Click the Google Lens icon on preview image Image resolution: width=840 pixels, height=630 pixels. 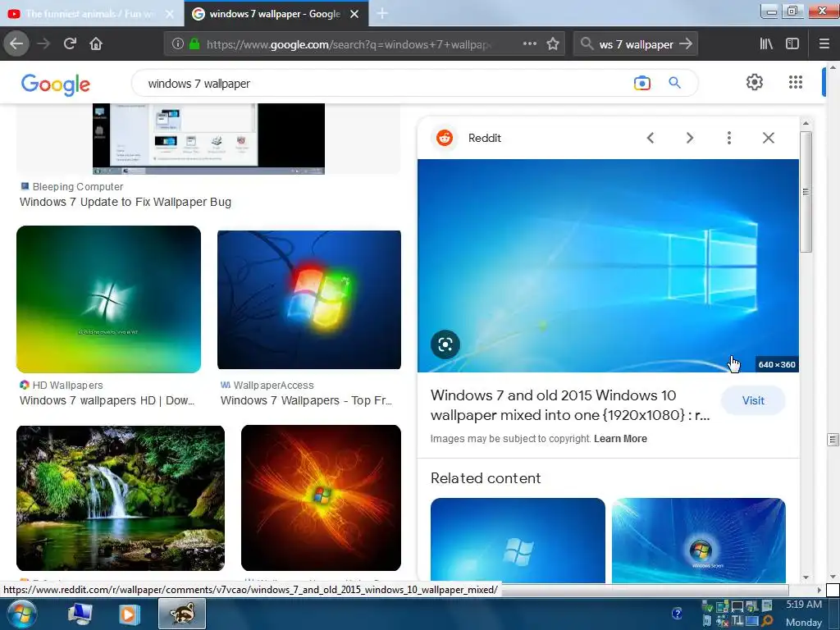(x=445, y=345)
